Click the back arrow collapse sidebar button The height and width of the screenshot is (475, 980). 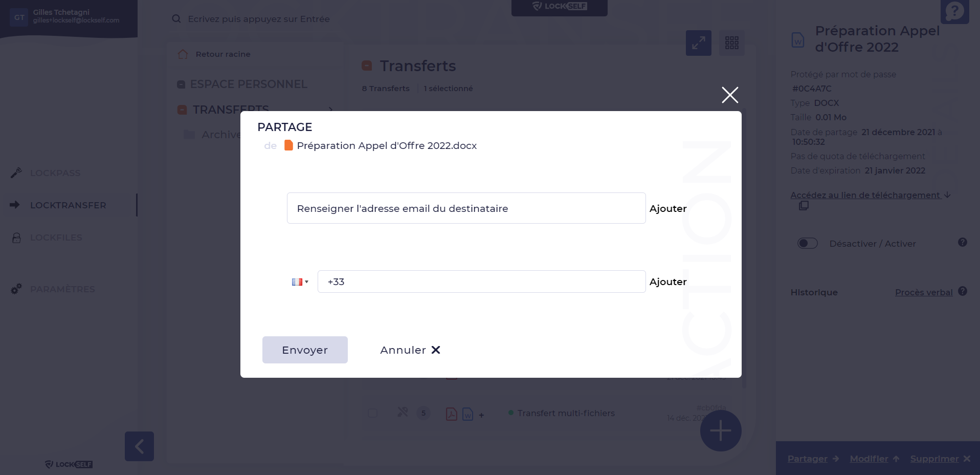(139, 446)
